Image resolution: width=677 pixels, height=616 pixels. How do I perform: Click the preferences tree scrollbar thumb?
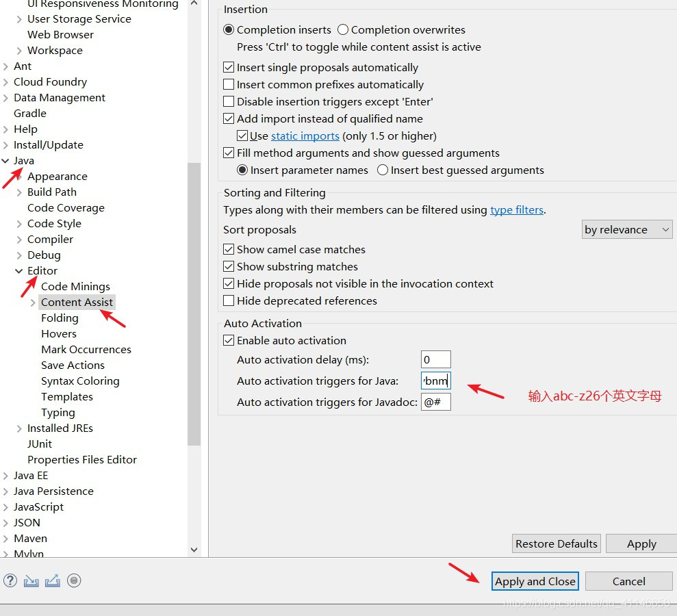coord(194,303)
